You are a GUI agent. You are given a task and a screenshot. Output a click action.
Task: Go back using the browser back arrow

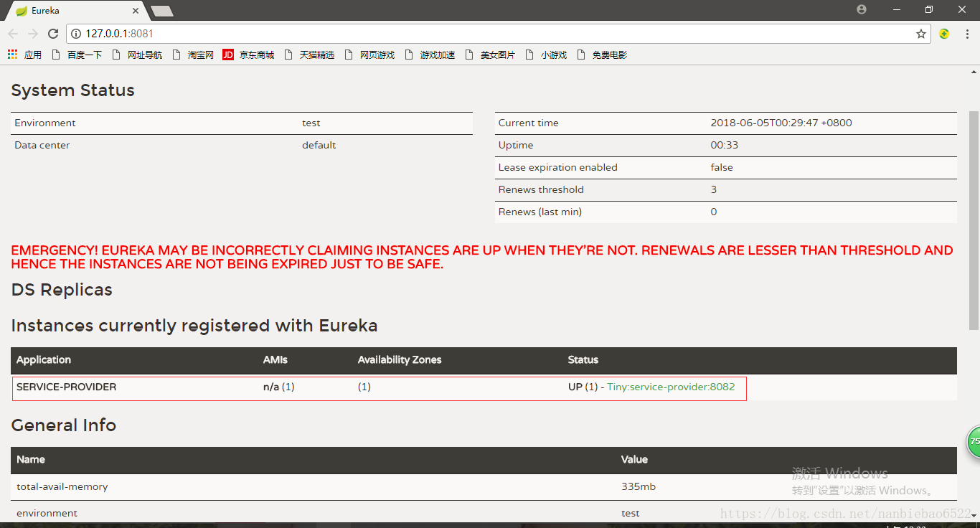13,34
